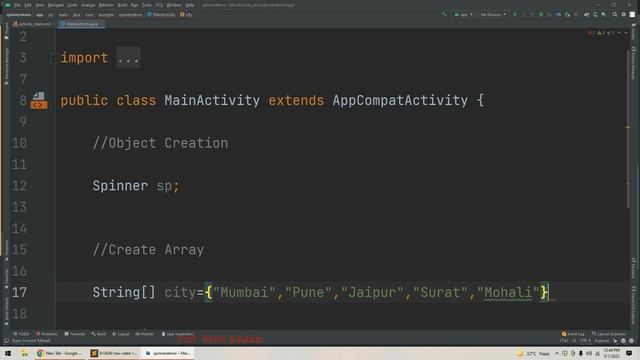Open Windows notification center icon
640x360 pixels.
pos(629,353)
